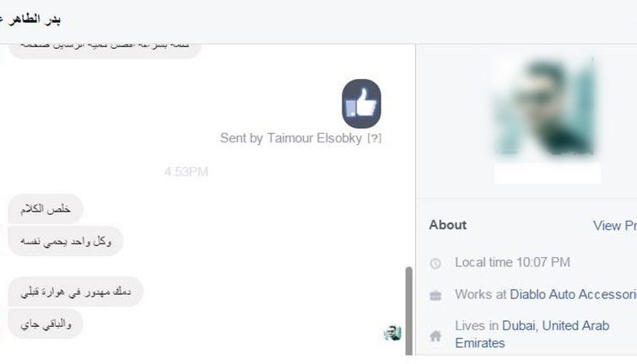The height and width of the screenshot is (364, 637).
Task: Select the message وكل واحد يحمي نفسه
Action: point(66,241)
